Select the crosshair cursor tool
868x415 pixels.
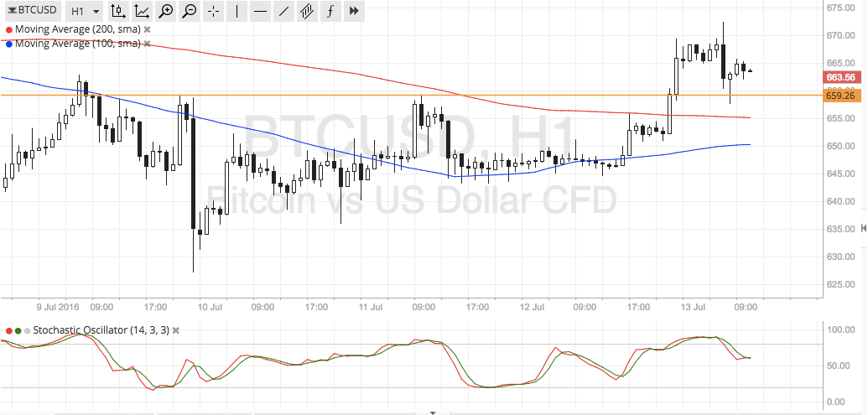pos(213,11)
